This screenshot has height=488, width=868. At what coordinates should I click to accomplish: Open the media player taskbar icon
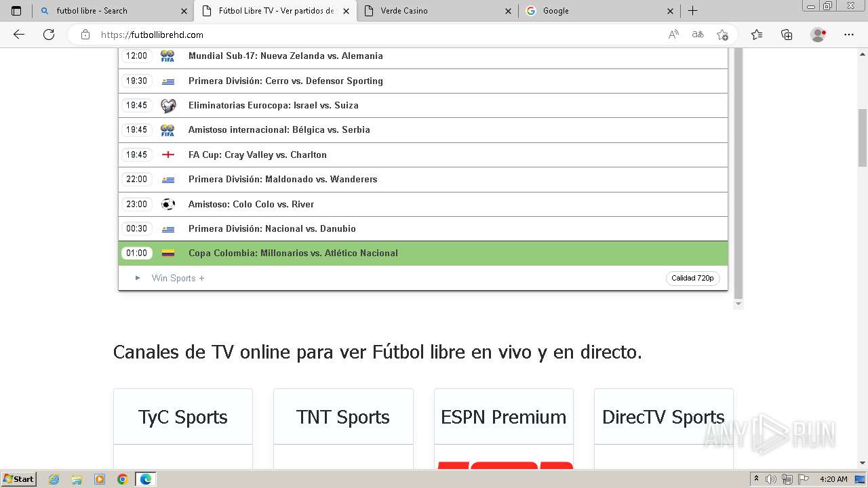click(100, 479)
